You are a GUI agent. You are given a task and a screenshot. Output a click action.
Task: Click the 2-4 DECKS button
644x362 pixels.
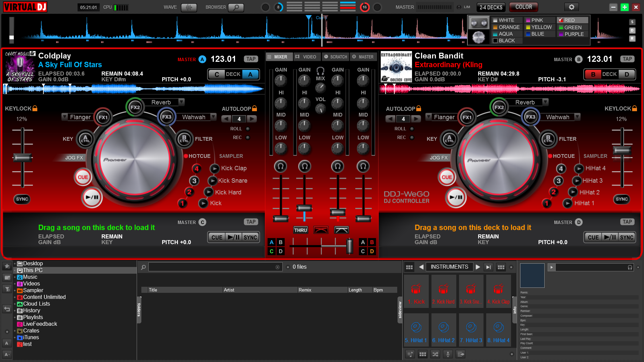tap(491, 7)
